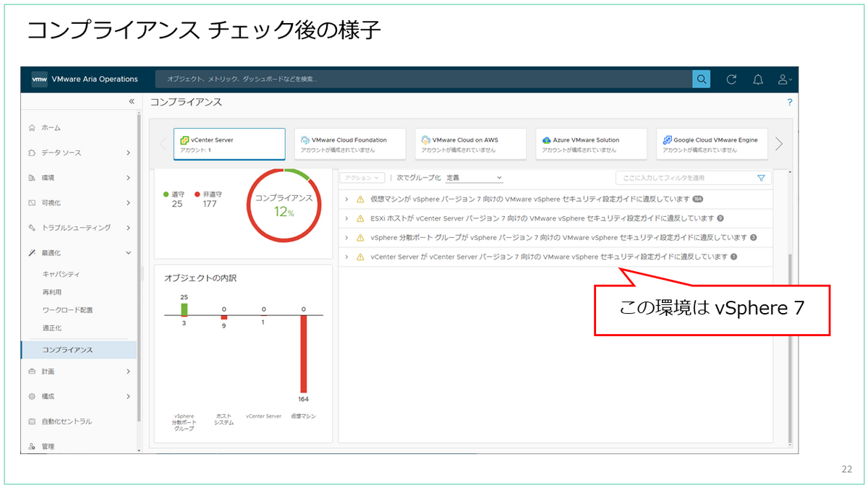Click the 自動化セントラル sidebar icon

point(31,421)
